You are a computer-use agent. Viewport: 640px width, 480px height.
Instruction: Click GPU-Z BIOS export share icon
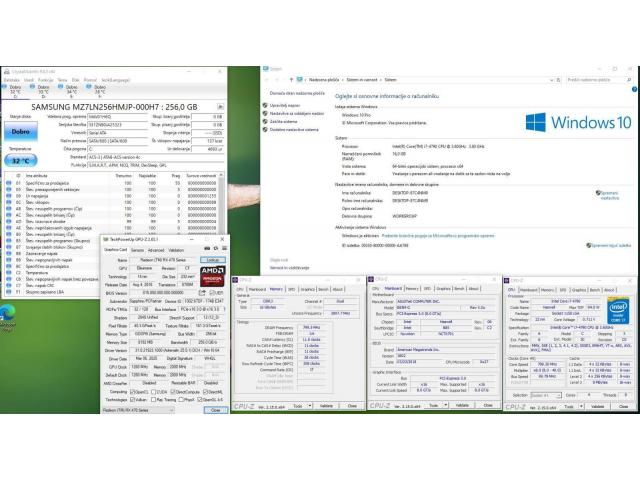pyautogui.click(x=202, y=293)
